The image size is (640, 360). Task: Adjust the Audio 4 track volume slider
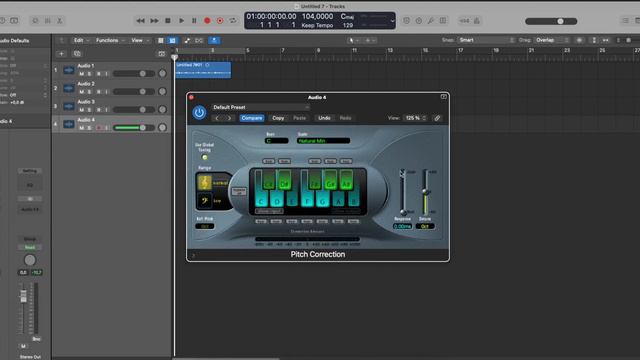point(134,128)
